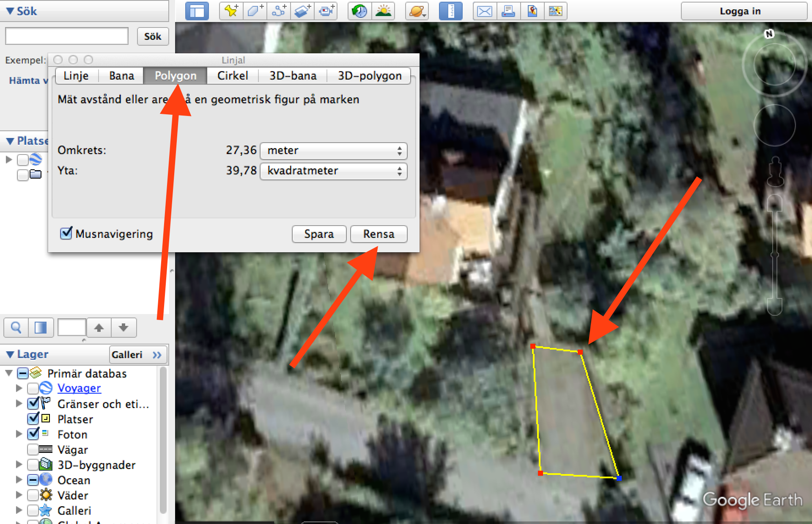Click the Add Path toolbar icon
Image resolution: width=812 pixels, height=524 pixels.
tap(278, 11)
